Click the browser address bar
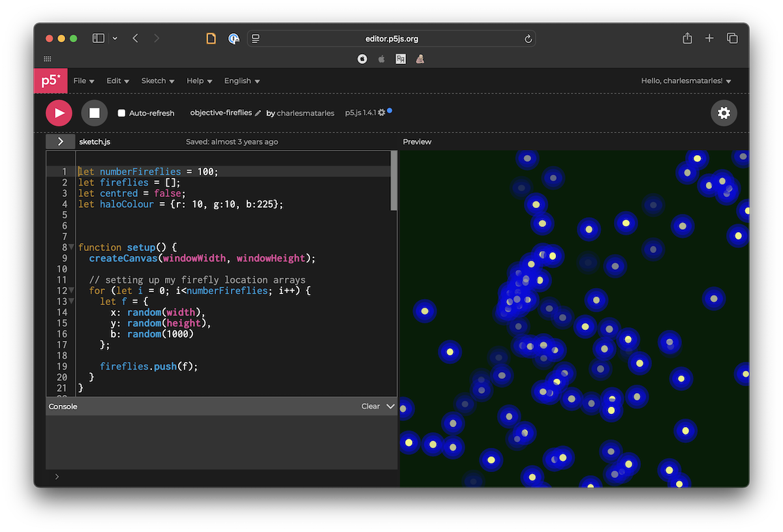The height and width of the screenshot is (532, 783). point(391,38)
